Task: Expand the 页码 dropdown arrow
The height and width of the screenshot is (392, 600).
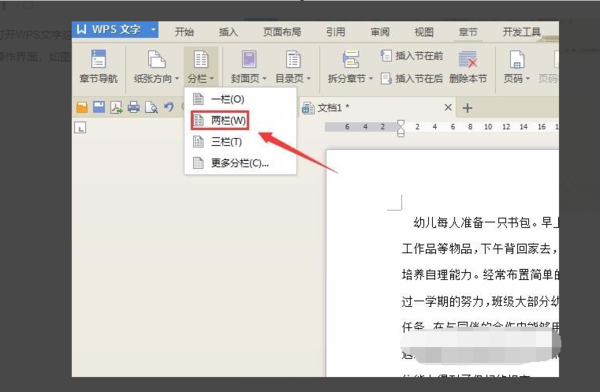Action: point(528,79)
